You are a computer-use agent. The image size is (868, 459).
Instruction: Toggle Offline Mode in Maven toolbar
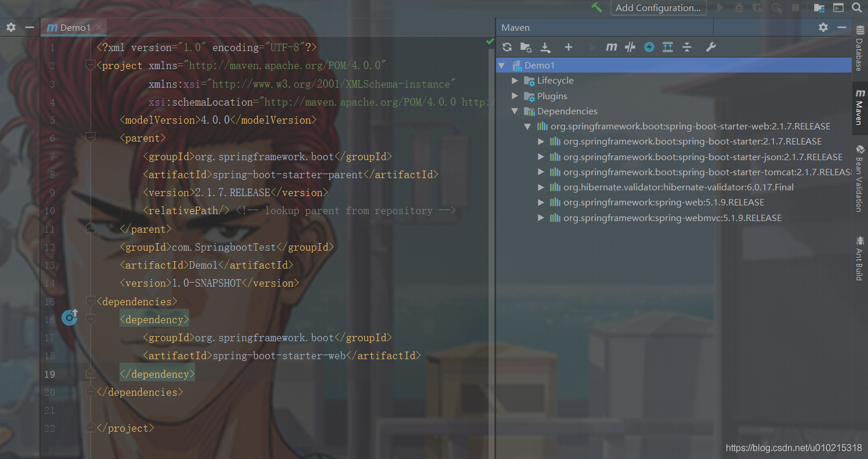pos(630,47)
